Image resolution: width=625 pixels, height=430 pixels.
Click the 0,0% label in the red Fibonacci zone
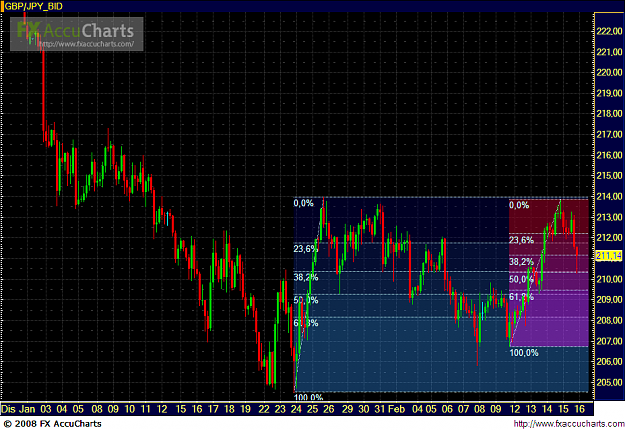(x=519, y=205)
